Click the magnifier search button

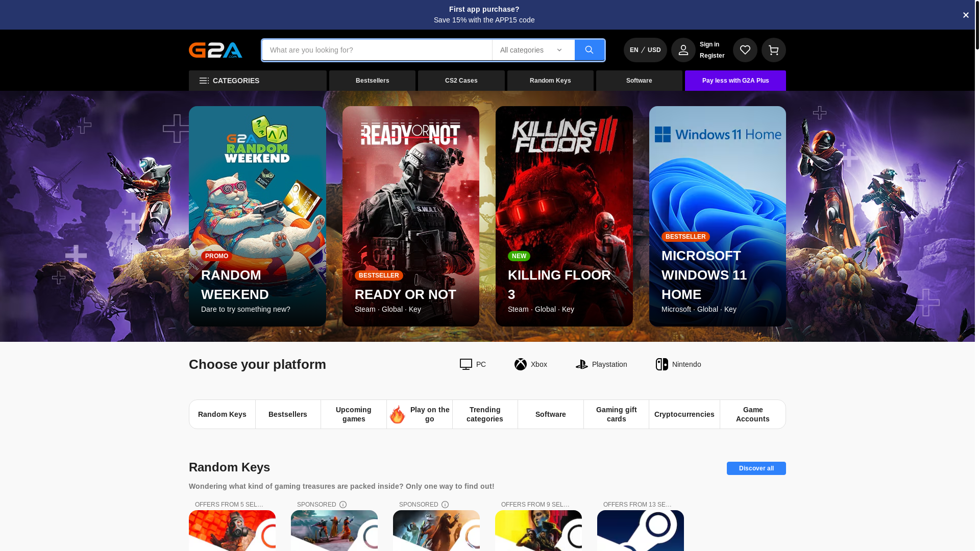(x=590, y=50)
